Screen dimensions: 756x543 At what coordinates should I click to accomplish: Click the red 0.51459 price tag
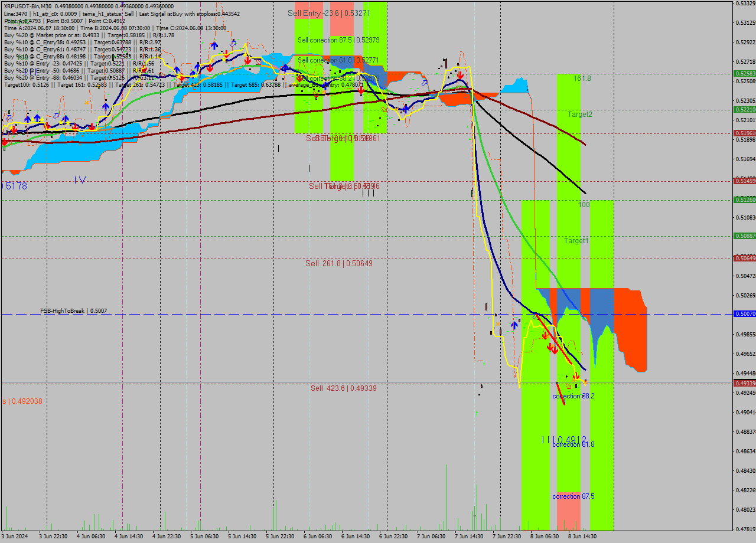[x=745, y=181]
